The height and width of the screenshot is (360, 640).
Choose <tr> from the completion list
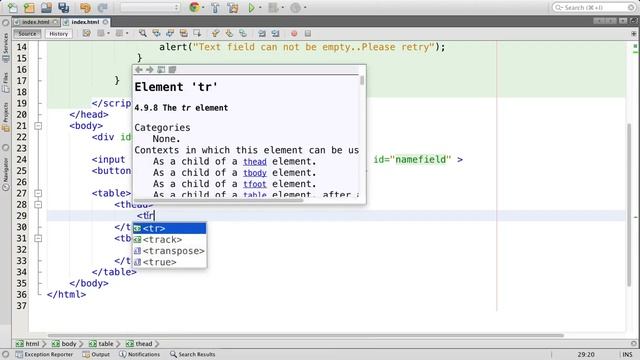[x=169, y=229]
